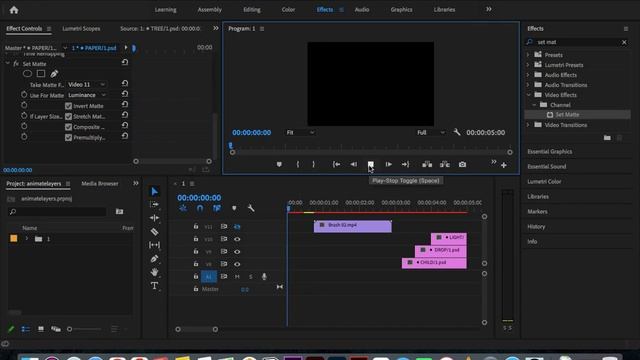Viewport: 640px width, 360px height.
Task: Add marker in the timeline
Action: 234,208
